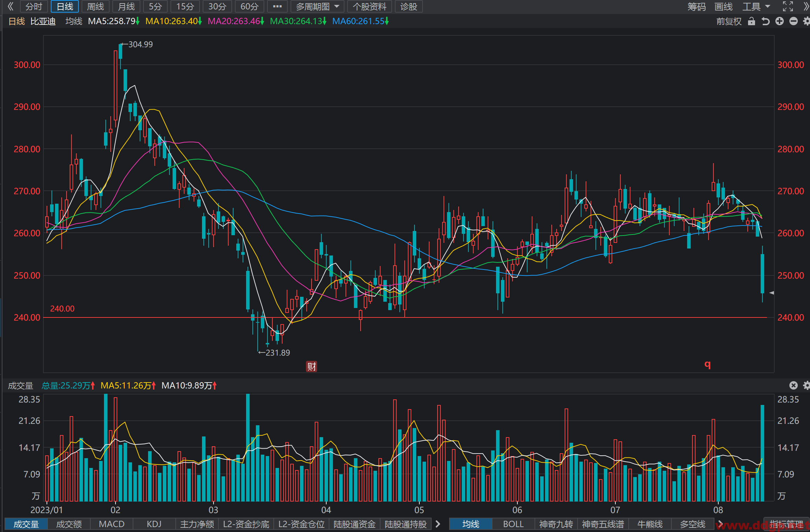Image resolution: width=810 pixels, height=532 pixels.
Task: Zoom out with the minus icon
Action: [794, 21]
